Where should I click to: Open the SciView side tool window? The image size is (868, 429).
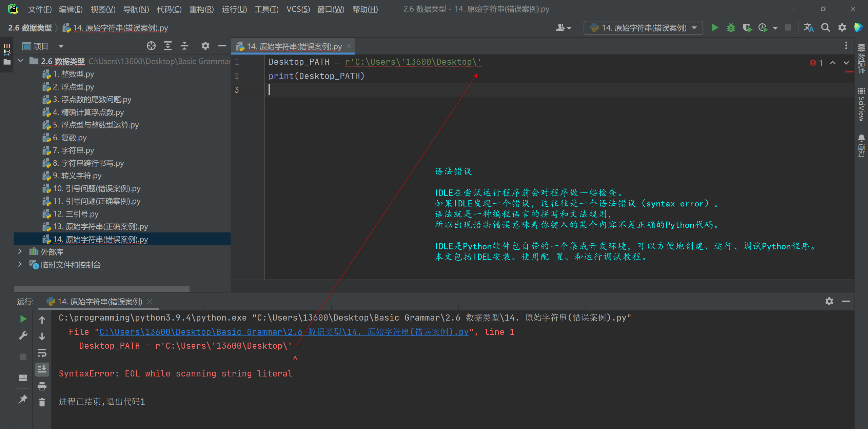pos(862,104)
